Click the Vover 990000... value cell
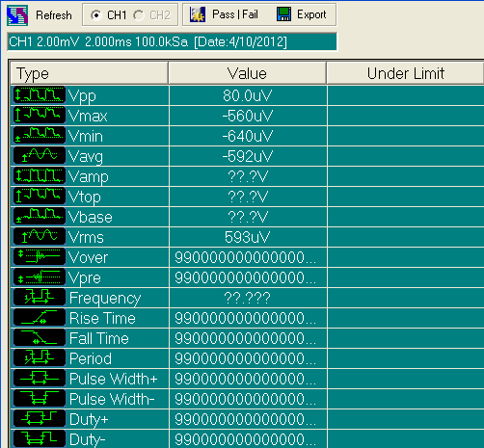484x448 pixels. click(x=248, y=257)
